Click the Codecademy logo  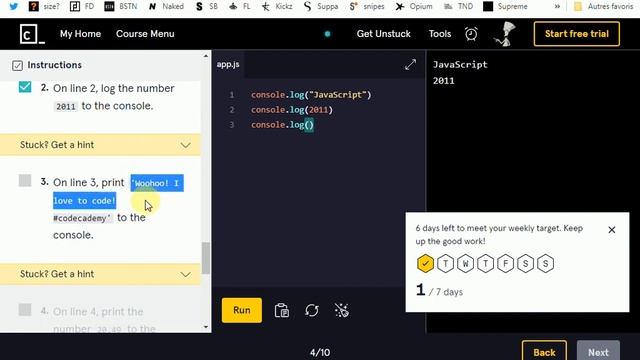[x=32, y=34]
